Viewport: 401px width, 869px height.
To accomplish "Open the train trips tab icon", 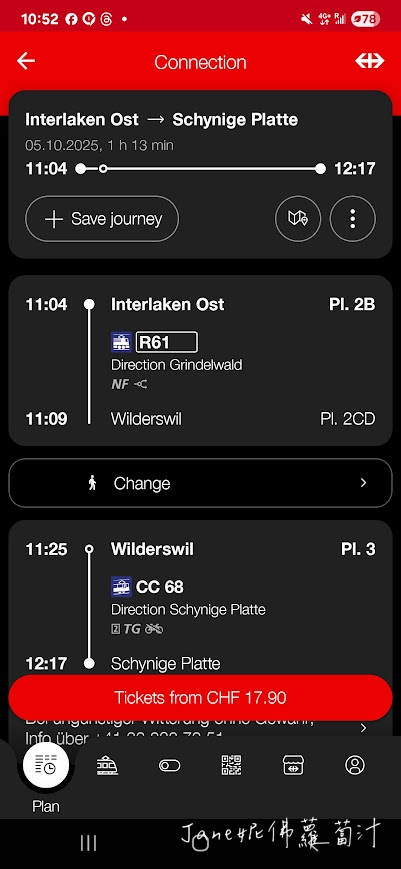I will [x=107, y=765].
